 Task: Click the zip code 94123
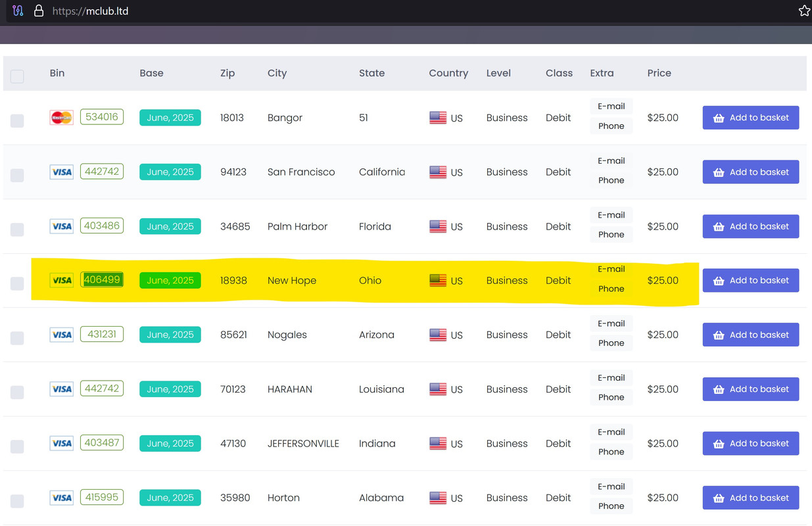(x=233, y=172)
